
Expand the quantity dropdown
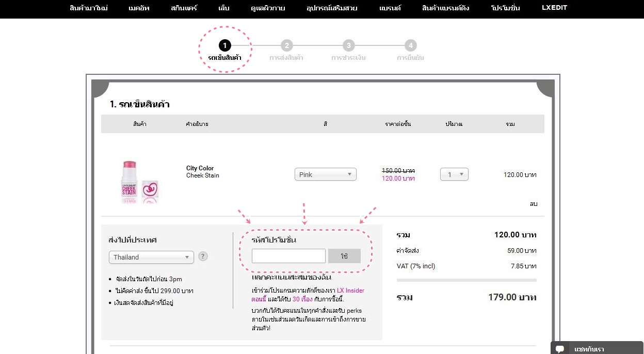pos(454,174)
